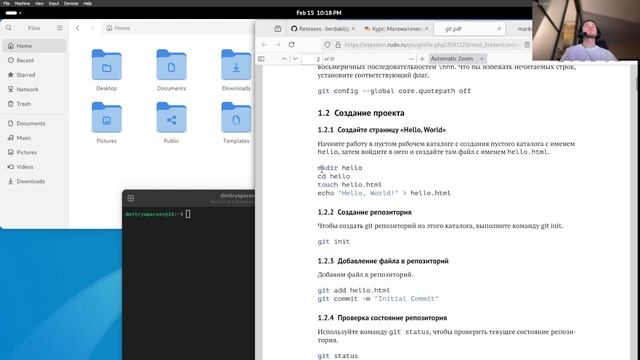The height and width of the screenshot is (360, 640).
Task: Click the GNOME clock Feb 15 10:18 PM
Action: (319, 13)
